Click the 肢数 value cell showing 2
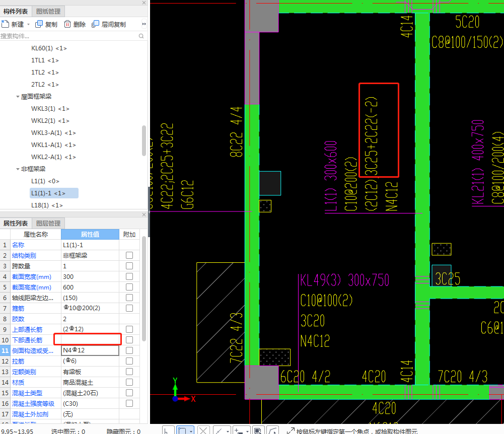The height and width of the screenshot is (434, 504). point(90,319)
